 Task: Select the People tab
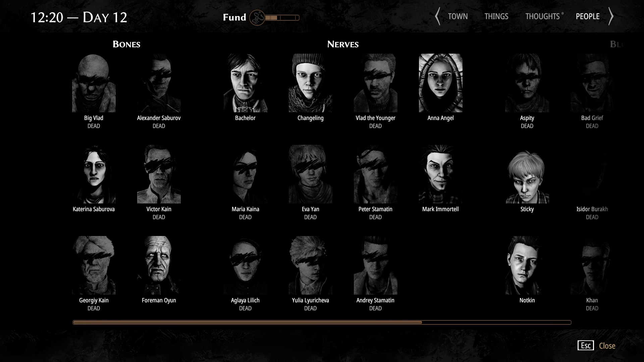(x=588, y=16)
